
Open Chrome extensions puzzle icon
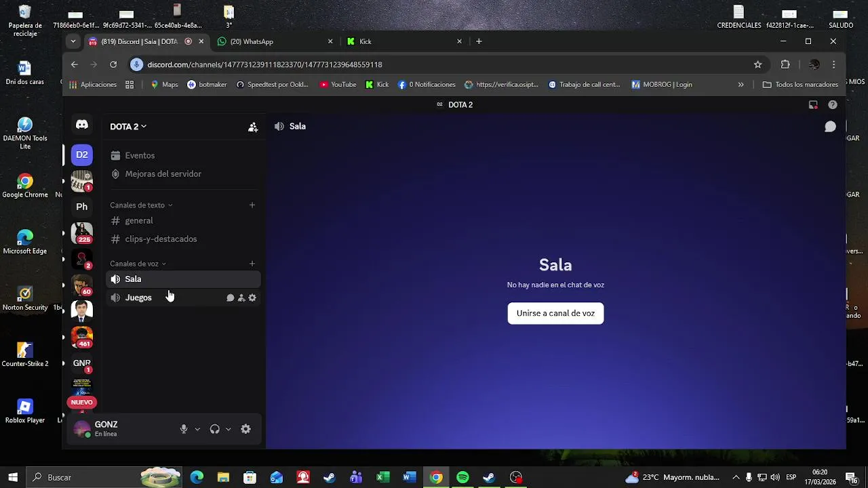click(x=785, y=64)
